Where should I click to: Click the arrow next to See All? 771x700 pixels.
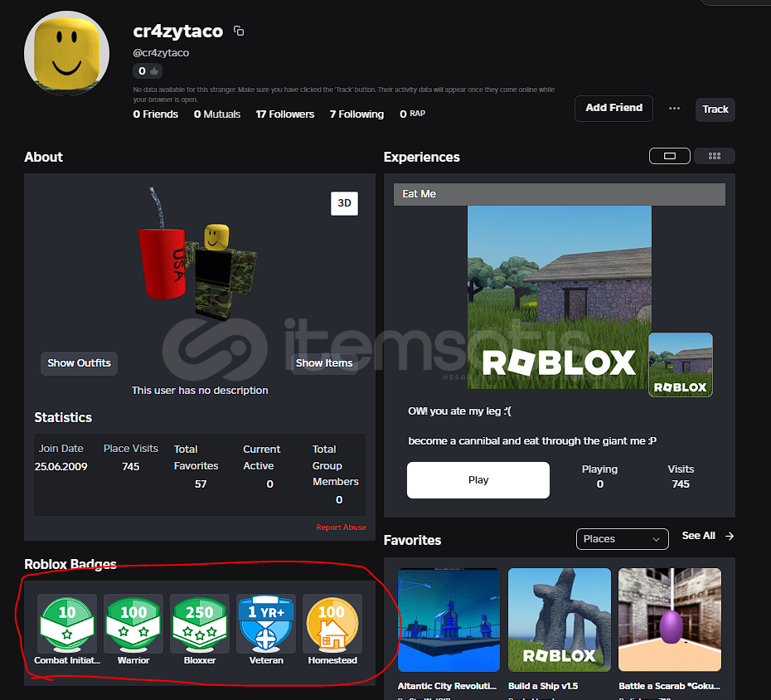[x=730, y=536]
